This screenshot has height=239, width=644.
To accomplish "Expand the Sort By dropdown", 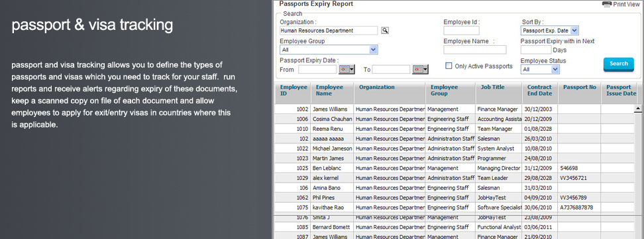I will [x=574, y=31].
